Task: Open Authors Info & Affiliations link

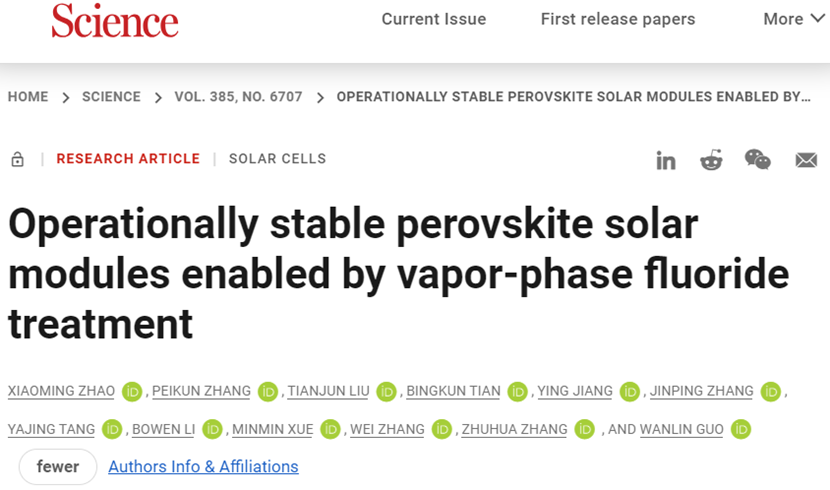Action: coord(203,467)
